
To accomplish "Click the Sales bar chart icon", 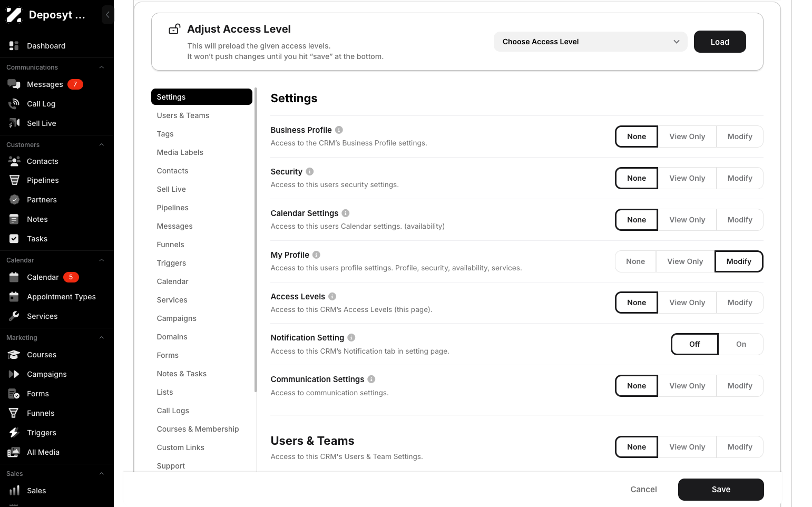I will tap(14, 491).
